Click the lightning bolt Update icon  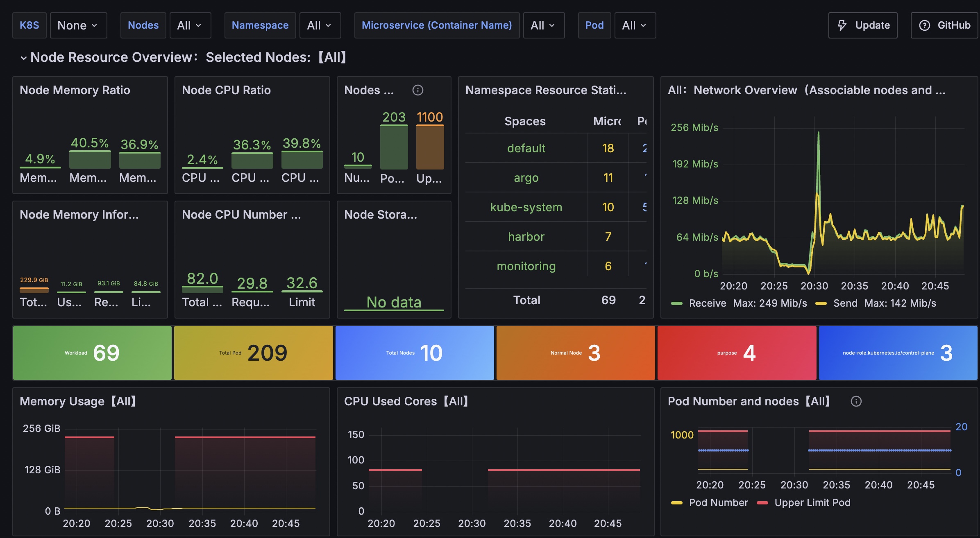point(842,25)
